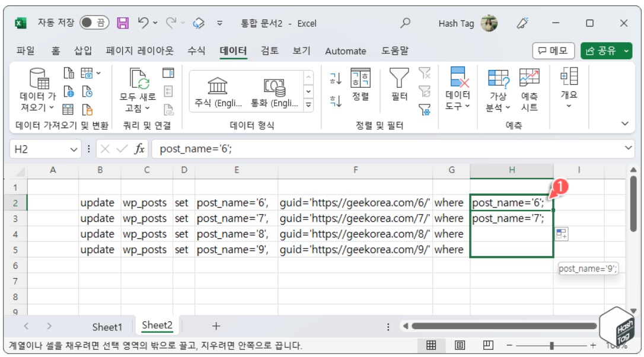Expand the data types gallery
The image size is (644, 357).
click(308, 105)
